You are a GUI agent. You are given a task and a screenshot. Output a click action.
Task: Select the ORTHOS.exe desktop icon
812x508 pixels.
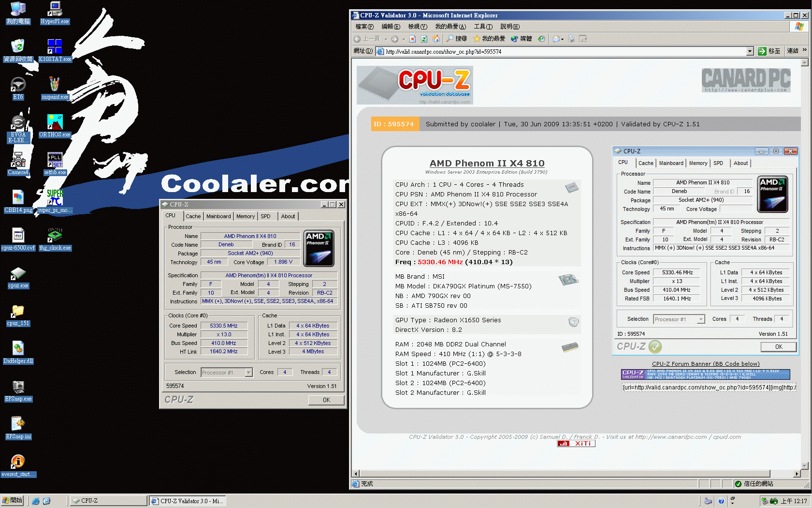tap(55, 126)
